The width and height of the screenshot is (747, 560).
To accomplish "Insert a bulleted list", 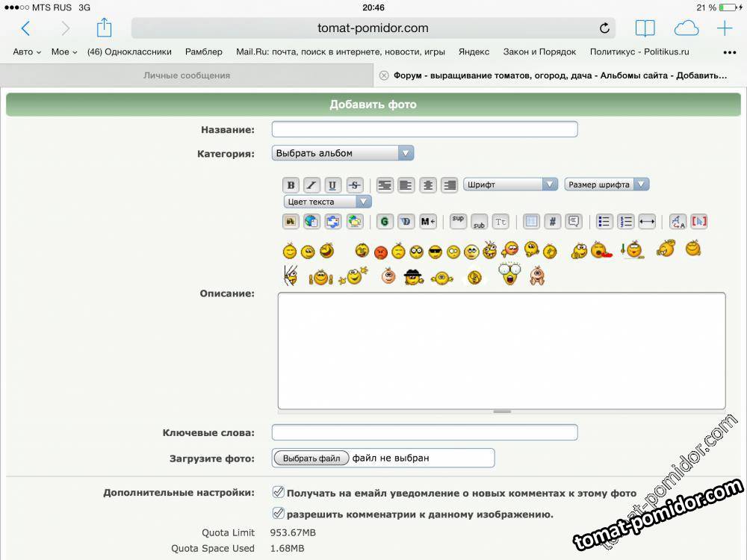I will coord(604,221).
